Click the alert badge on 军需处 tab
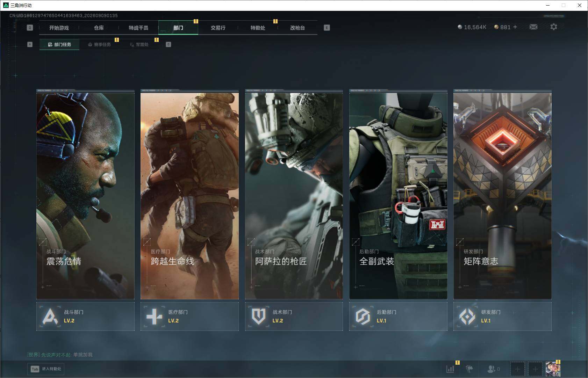 pos(157,40)
